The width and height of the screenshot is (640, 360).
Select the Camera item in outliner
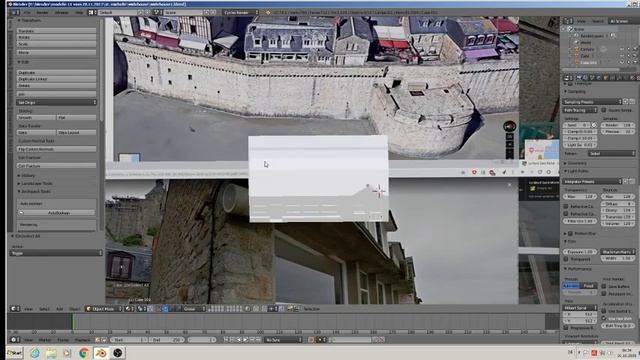click(x=587, y=49)
